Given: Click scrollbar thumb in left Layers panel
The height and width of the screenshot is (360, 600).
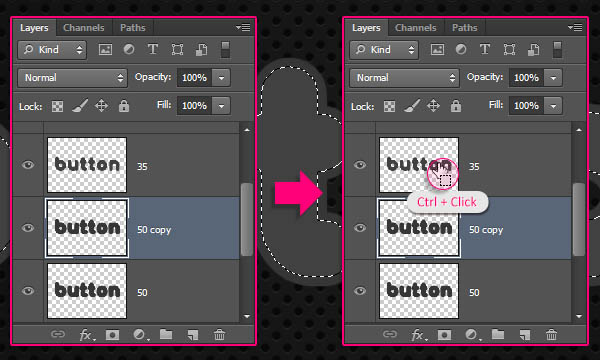Looking at the screenshot, I should (247, 219).
